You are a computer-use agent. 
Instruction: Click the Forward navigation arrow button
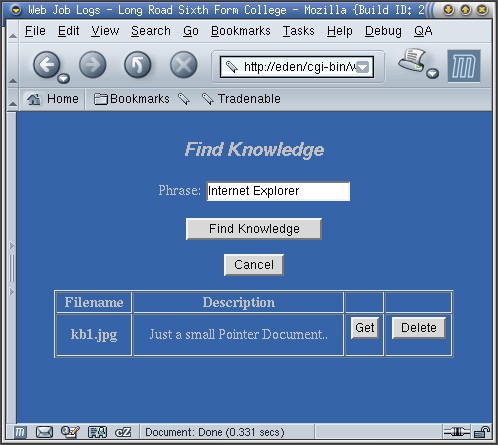pos(92,65)
